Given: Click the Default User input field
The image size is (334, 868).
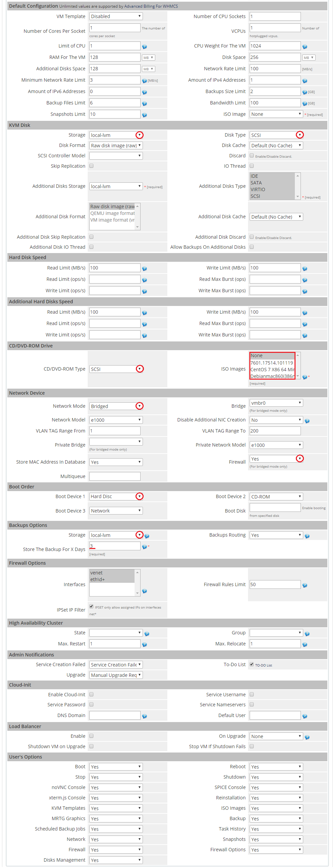Looking at the screenshot, I should point(275,716).
